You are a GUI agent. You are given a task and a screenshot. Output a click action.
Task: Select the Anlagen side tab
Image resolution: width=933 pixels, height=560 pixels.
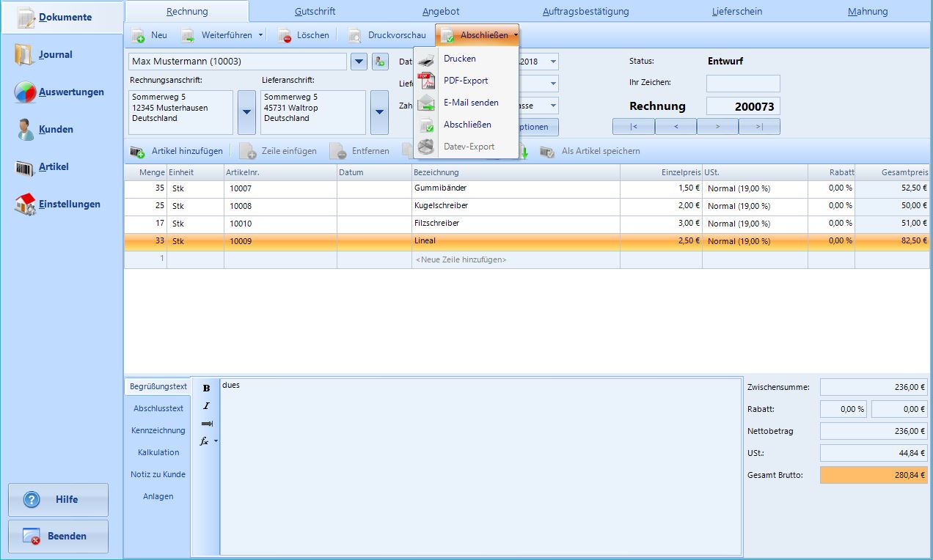click(x=158, y=496)
